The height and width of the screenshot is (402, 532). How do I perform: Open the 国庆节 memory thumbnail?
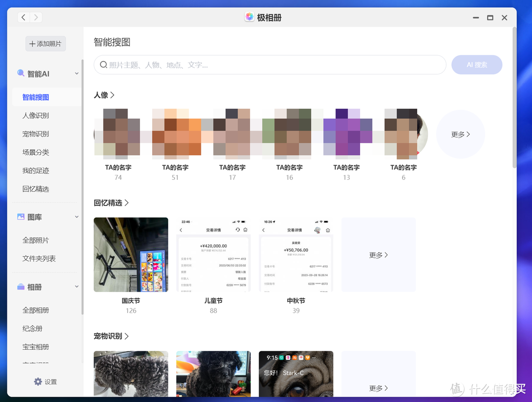[131, 255]
